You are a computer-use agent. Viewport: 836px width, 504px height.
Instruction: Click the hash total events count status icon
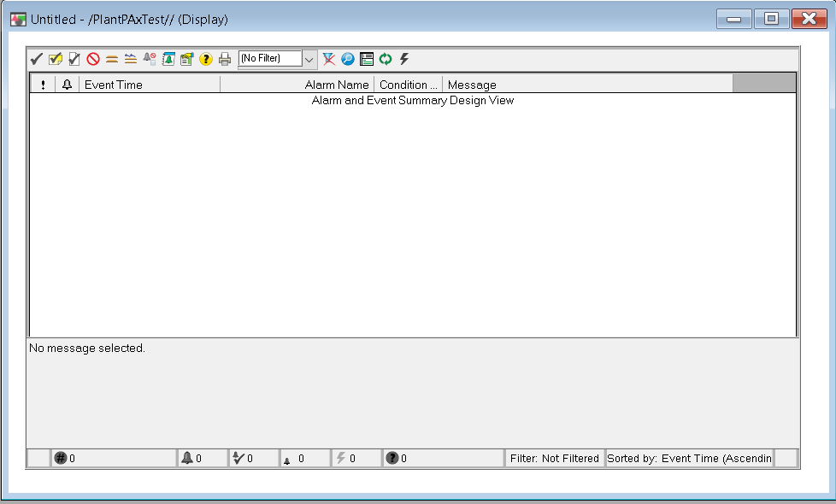(61, 458)
